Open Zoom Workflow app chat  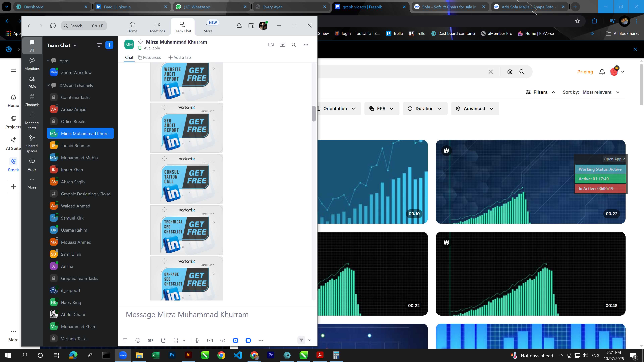click(x=80, y=73)
